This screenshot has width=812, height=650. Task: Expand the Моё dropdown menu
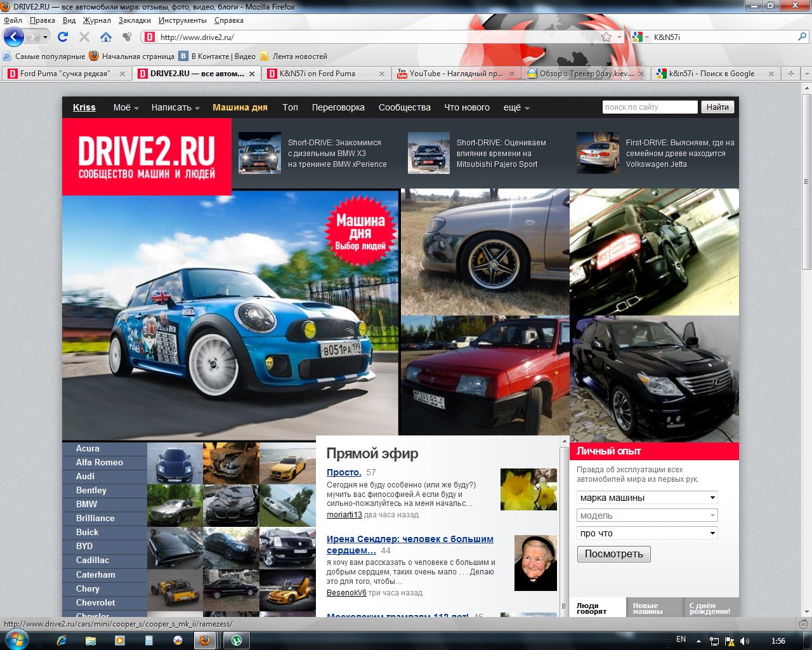click(126, 107)
